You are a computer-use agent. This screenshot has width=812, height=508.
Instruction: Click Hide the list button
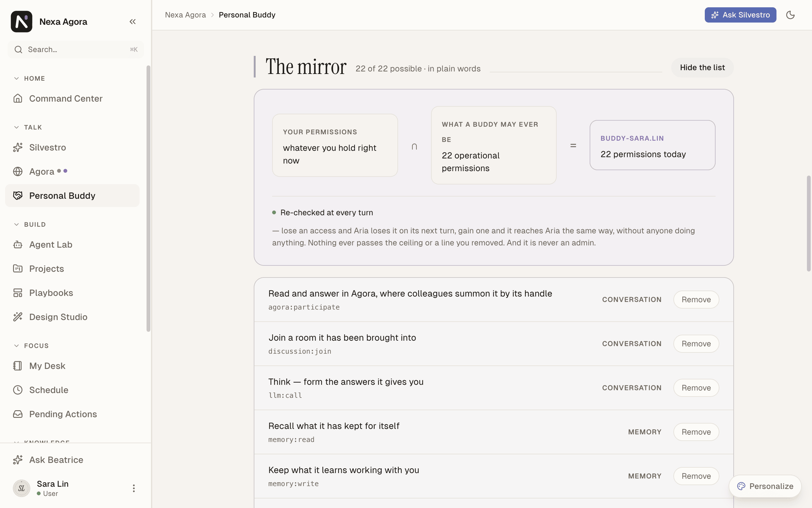point(702,68)
